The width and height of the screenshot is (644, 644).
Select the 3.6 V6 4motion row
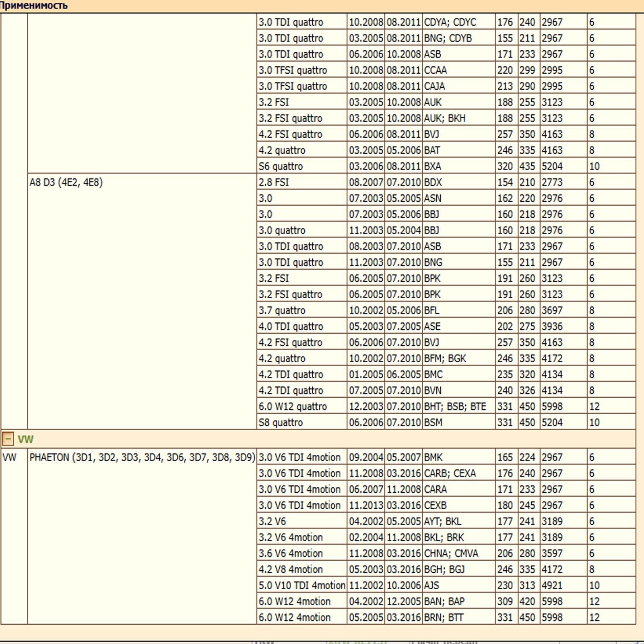tap(446, 553)
